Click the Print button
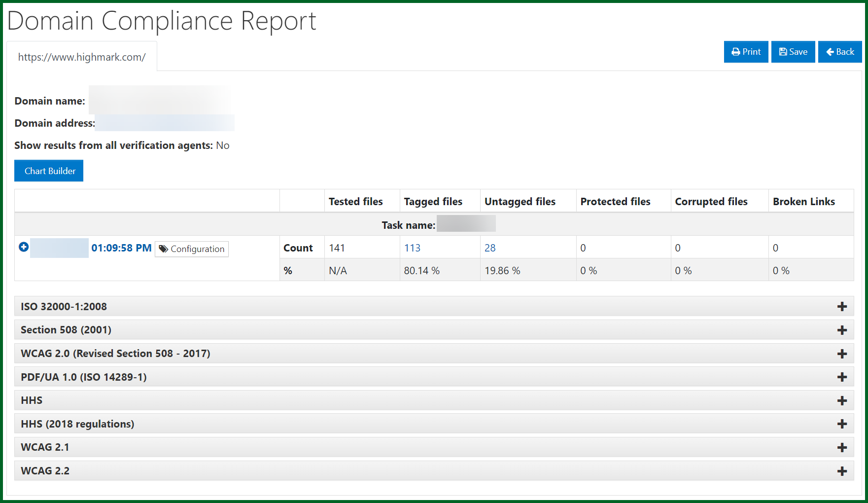868x503 pixels. tap(746, 52)
